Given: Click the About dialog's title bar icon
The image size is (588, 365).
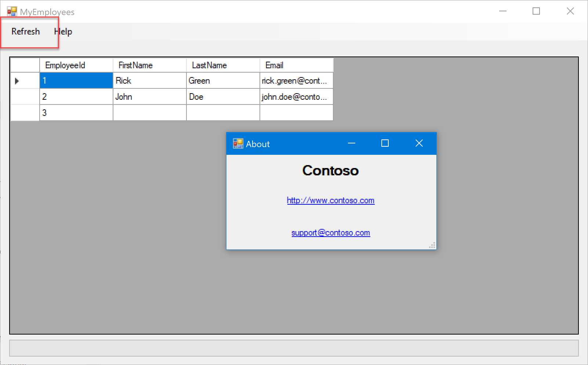Looking at the screenshot, I should [x=238, y=143].
